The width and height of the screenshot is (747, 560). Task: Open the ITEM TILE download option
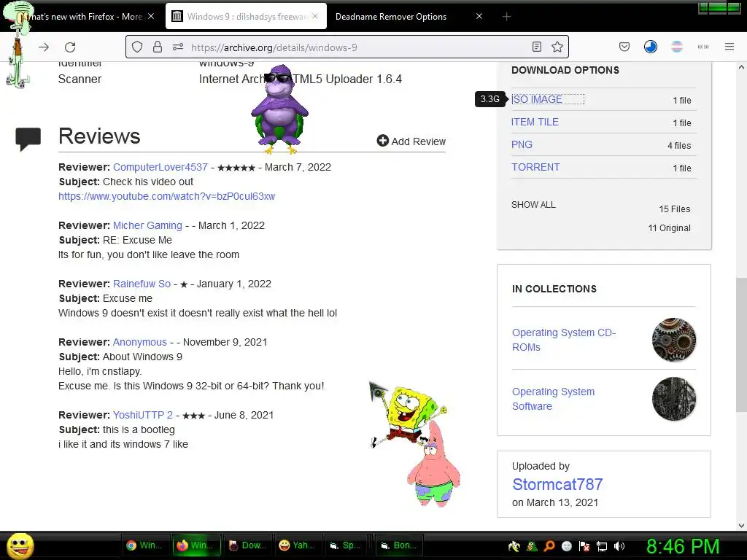535,122
